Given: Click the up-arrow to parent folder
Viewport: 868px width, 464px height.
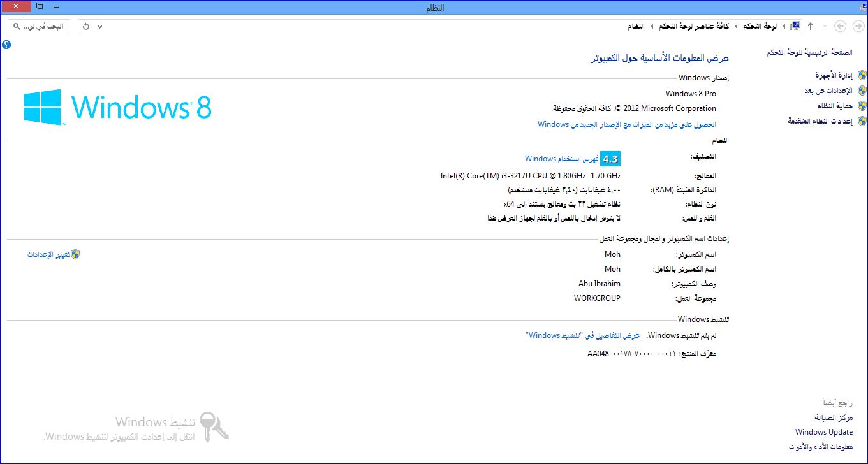Looking at the screenshot, I should (x=811, y=26).
